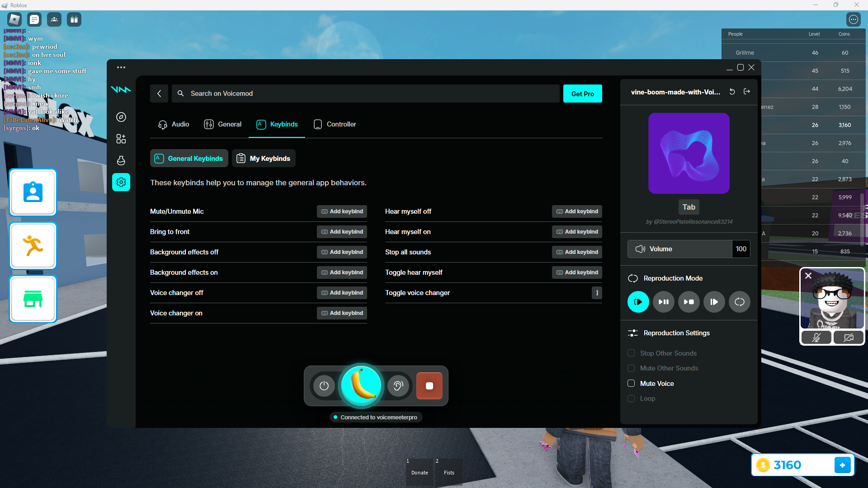Select the Donate hotbar slot
868x488 pixels.
pyautogui.click(x=420, y=472)
